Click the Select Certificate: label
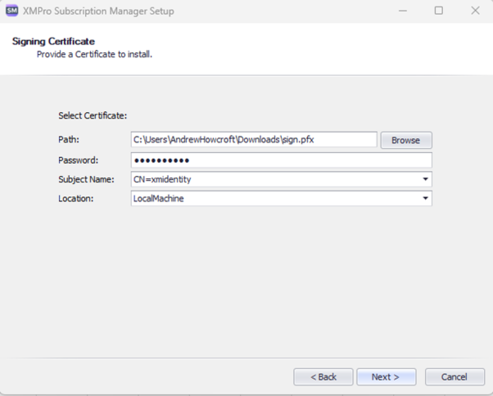The height and width of the screenshot is (396, 493). tap(93, 116)
